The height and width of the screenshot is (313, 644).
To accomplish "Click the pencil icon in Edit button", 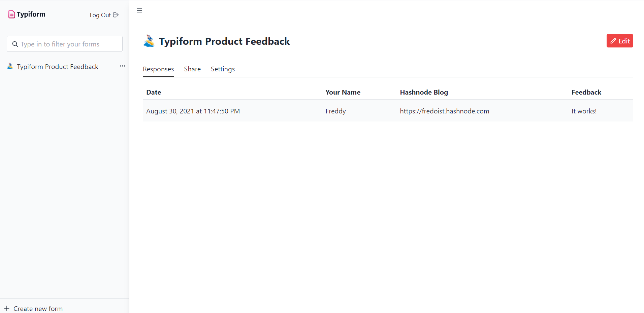I will pos(613,41).
